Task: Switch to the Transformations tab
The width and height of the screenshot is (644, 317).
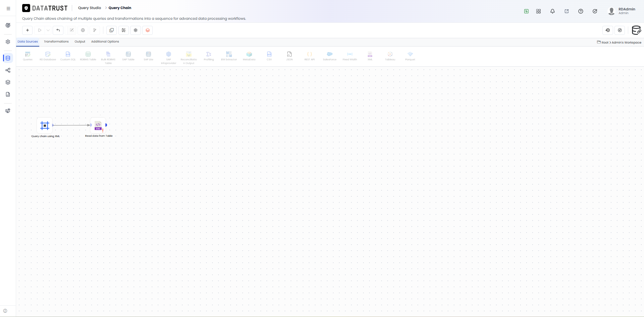Action: (56, 42)
